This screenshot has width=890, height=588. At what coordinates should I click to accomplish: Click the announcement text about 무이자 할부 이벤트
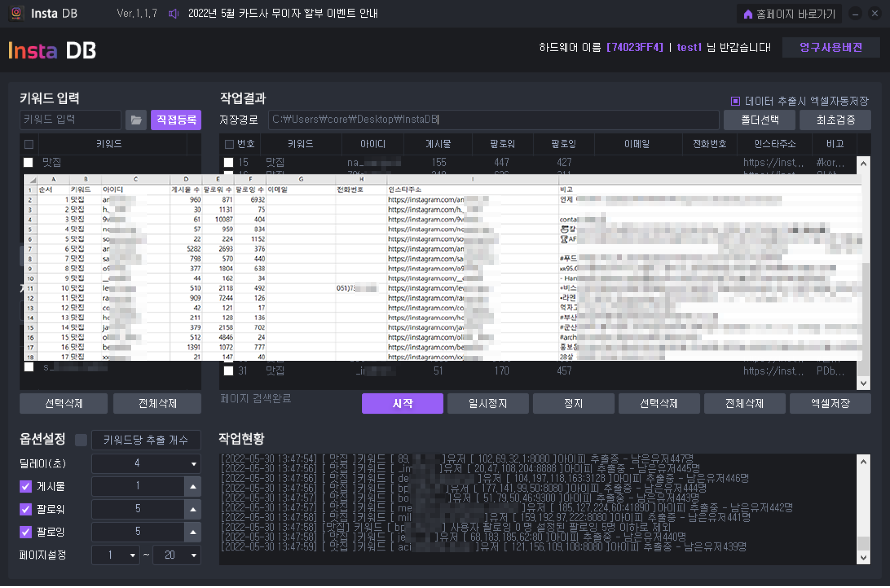point(283,13)
